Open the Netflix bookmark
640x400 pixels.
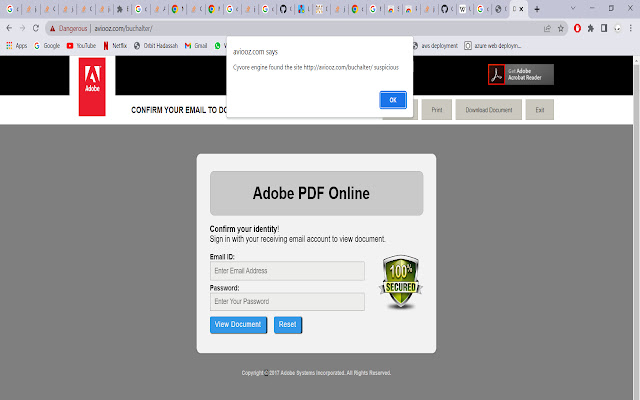115,46
